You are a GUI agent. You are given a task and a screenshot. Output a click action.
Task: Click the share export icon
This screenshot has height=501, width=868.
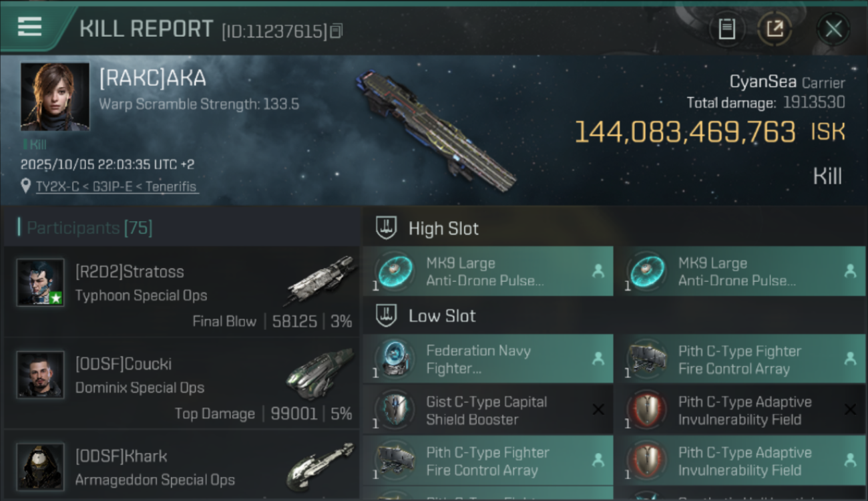(x=775, y=29)
